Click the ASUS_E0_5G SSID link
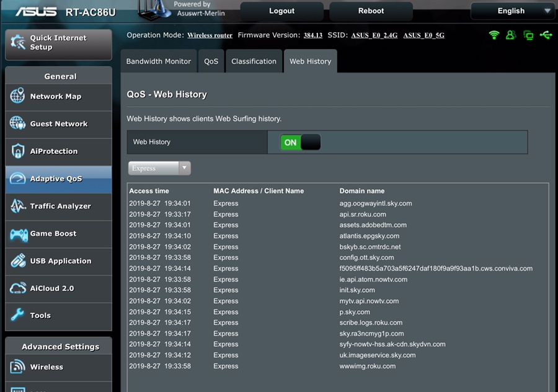This screenshot has height=392, width=558. click(x=424, y=35)
